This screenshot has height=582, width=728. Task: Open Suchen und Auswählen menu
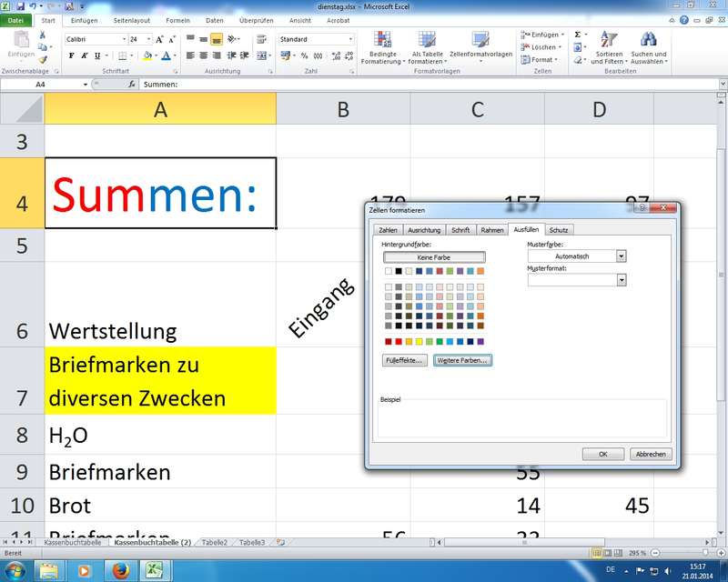click(649, 48)
